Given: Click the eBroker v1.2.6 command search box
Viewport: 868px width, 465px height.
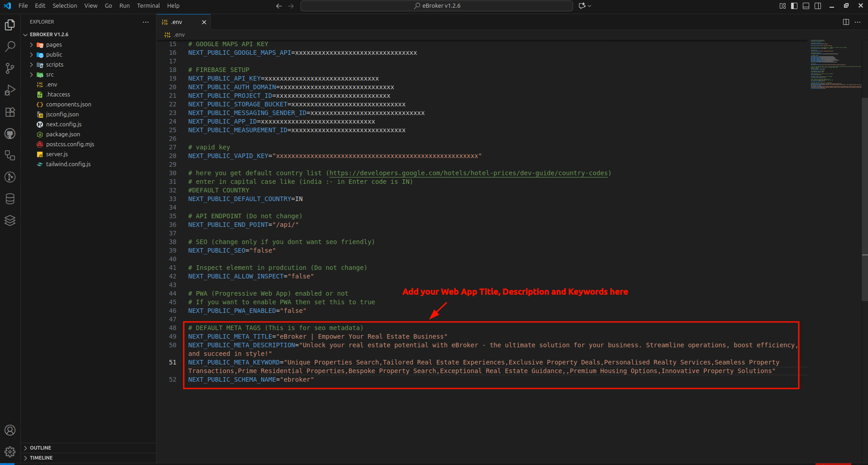Looking at the screenshot, I should coord(437,6).
